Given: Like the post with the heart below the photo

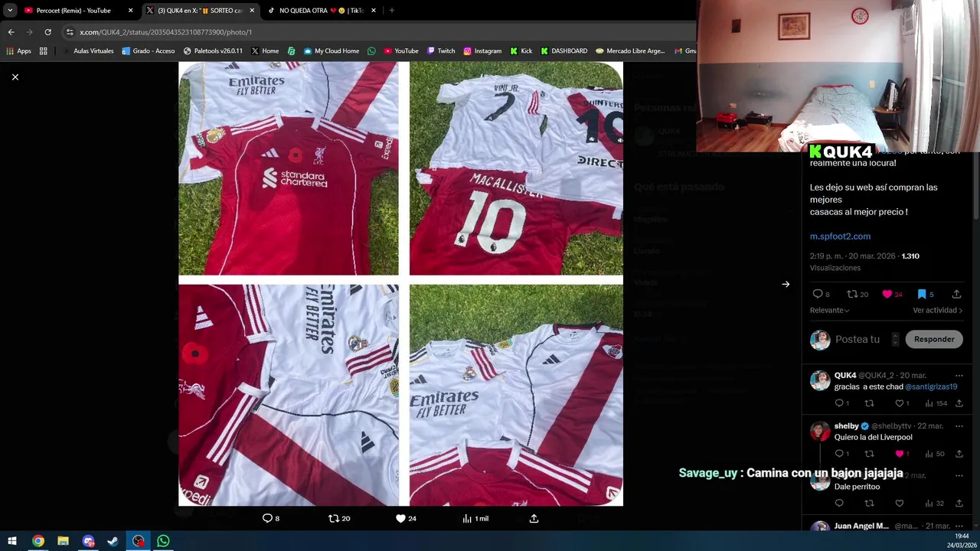Looking at the screenshot, I should click(x=400, y=518).
